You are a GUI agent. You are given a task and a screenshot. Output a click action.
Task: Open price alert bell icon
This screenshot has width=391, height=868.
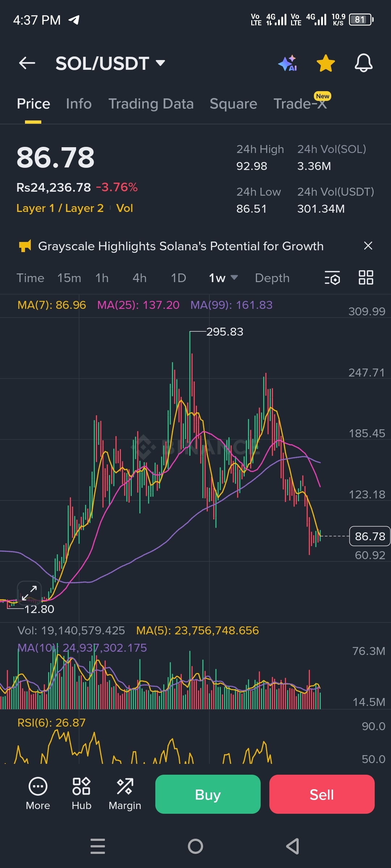click(x=363, y=63)
